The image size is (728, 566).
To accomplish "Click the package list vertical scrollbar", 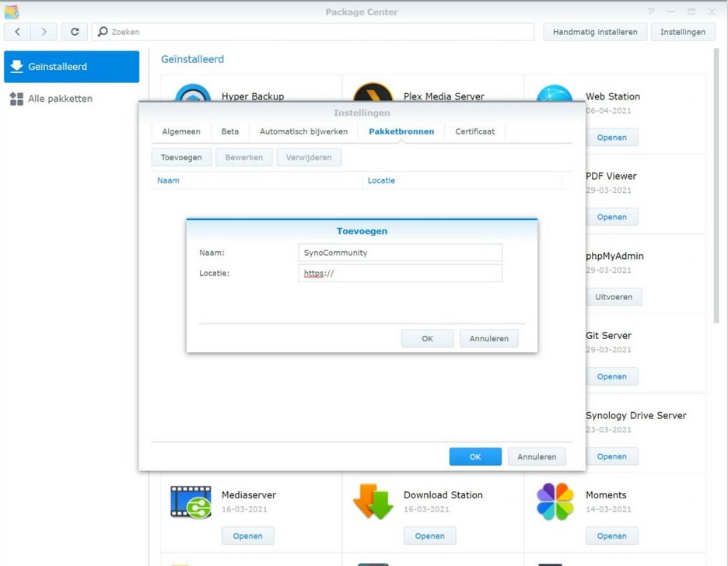I will pos(716,187).
